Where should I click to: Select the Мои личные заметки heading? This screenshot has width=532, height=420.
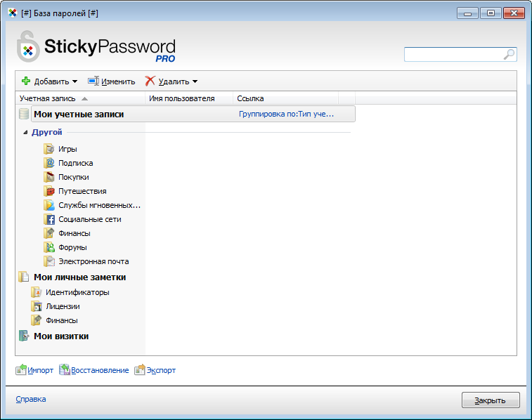point(79,277)
